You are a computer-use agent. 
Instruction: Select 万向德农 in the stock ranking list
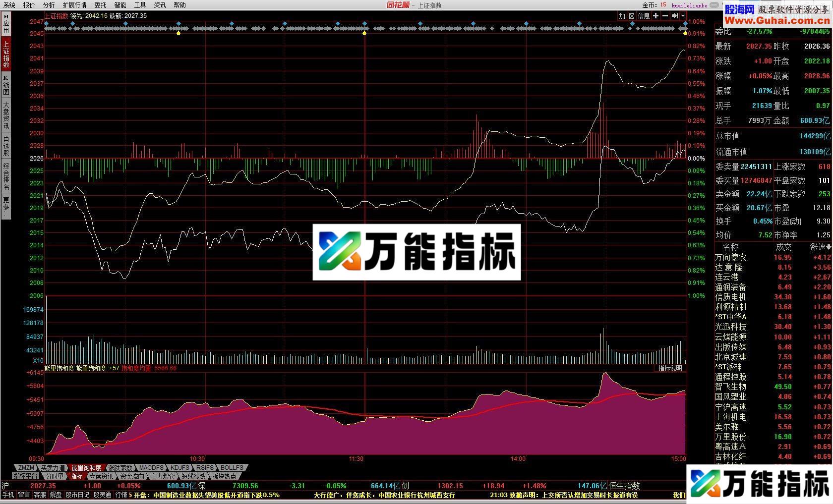tap(729, 257)
